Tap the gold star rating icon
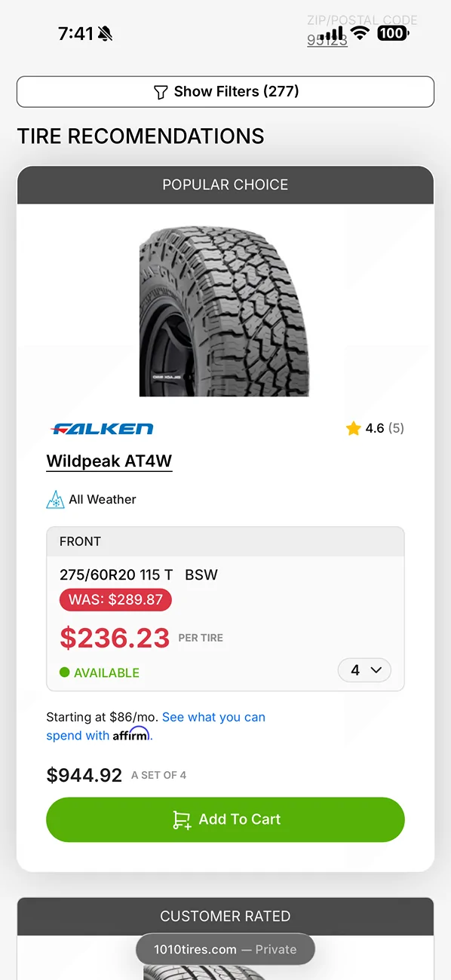 353,427
